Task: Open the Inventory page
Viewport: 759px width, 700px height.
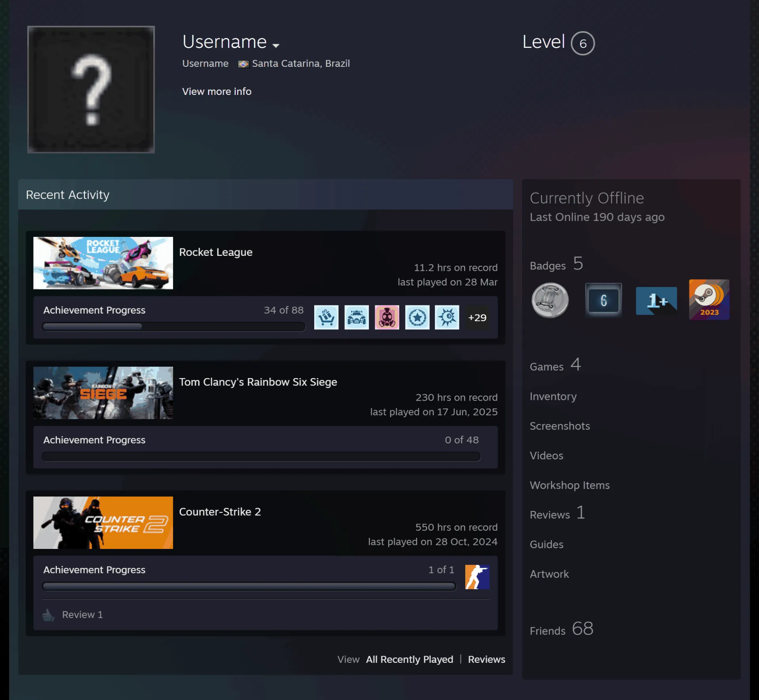Action: click(553, 396)
